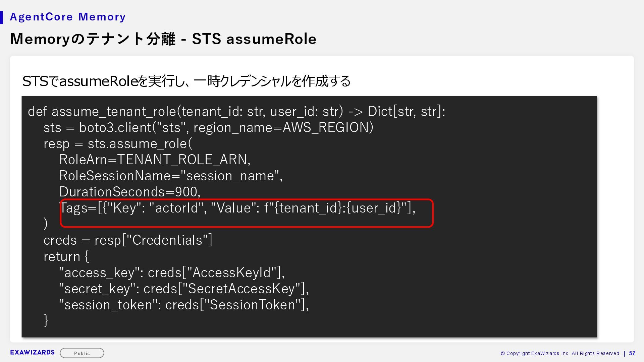
Task: Click the Japanese subtitle above code block
Action: (x=186, y=81)
